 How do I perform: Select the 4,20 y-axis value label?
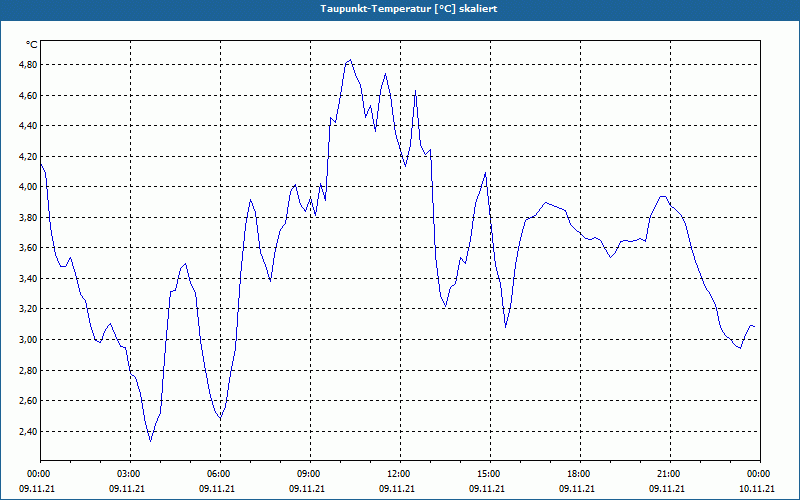point(29,157)
